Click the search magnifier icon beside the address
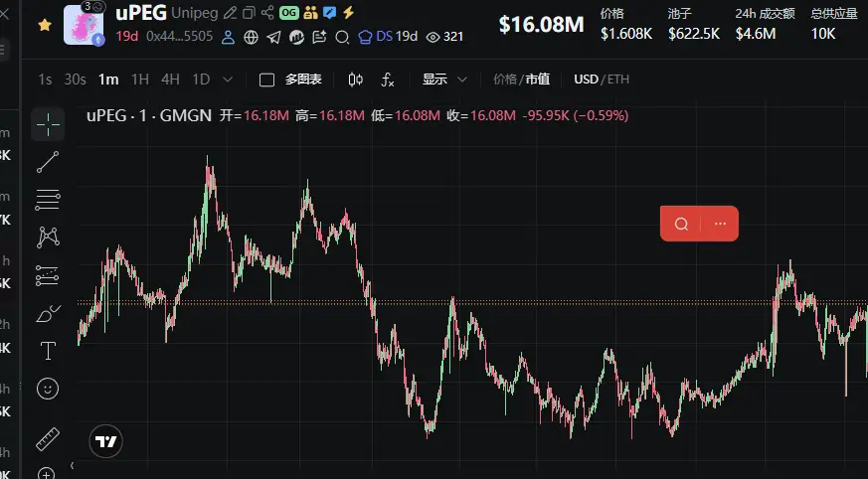Image resolution: width=868 pixels, height=479 pixels. (x=342, y=37)
